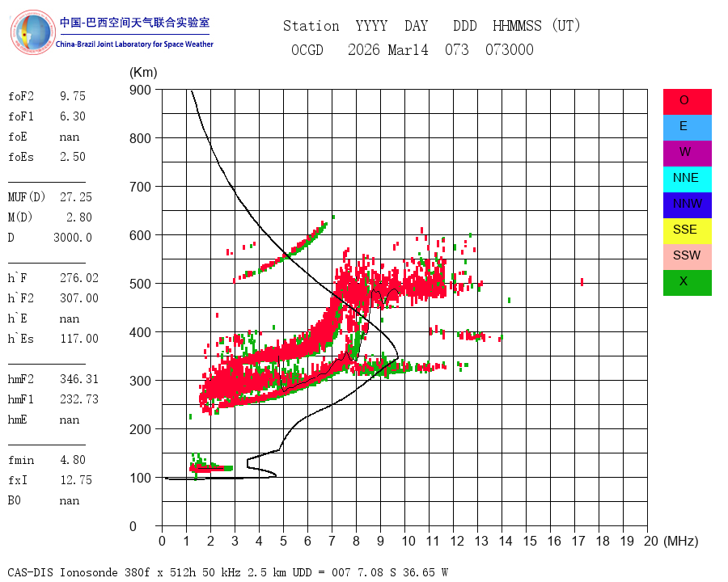Viewport: 728px width, 582px height.
Task: Click the MUF(D) value 27.25
Action: [76, 196]
